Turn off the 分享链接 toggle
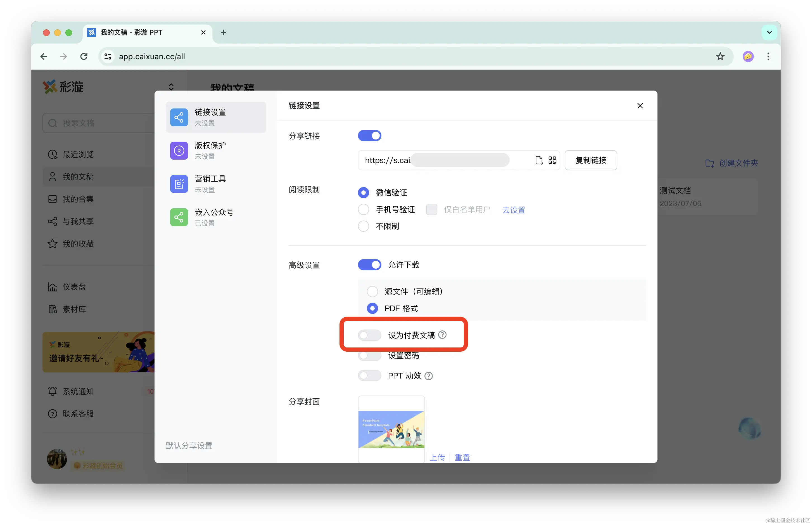Image resolution: width=812 pixels, height=525 pixels. [x=369, y=136]
